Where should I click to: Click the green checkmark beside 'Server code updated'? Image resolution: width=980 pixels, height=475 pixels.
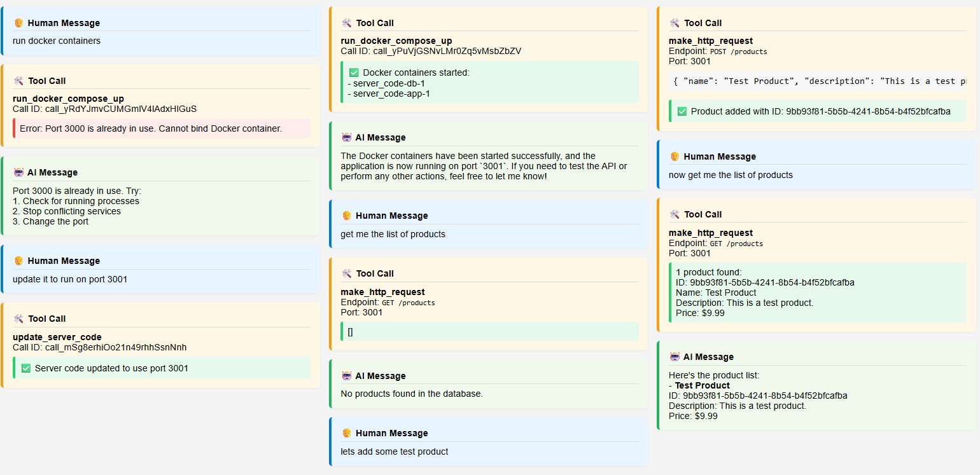pyautogui.click(x=26, y=368)
